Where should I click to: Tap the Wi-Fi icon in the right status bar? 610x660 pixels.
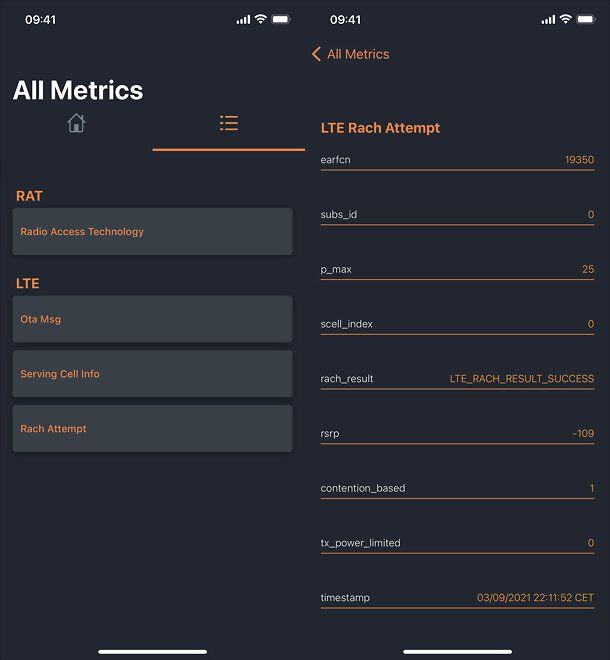[x=566, y=19]
